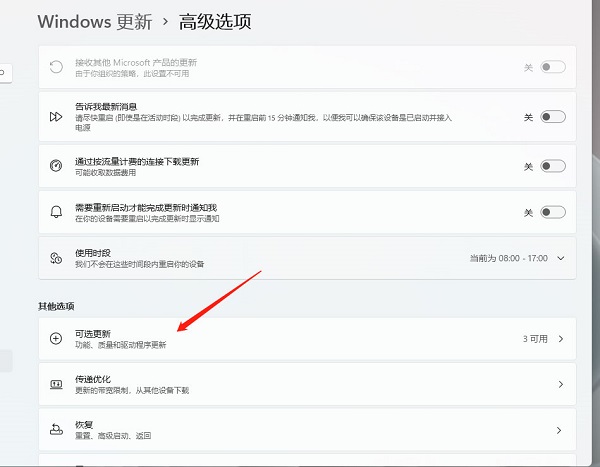Click the 传递优化 delivery icon

[56, 384]
